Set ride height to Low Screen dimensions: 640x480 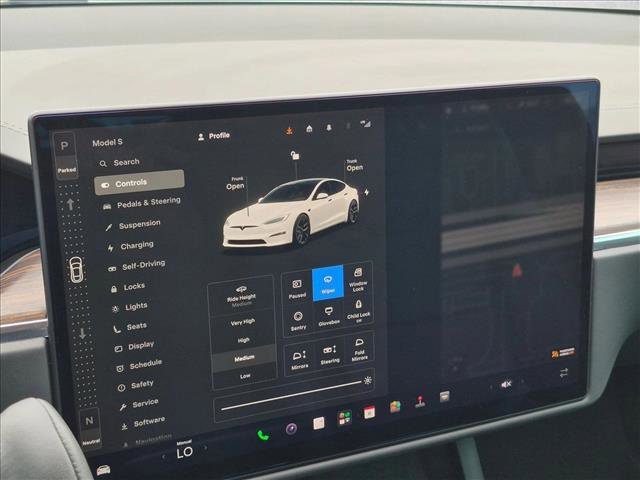[245, 376]
